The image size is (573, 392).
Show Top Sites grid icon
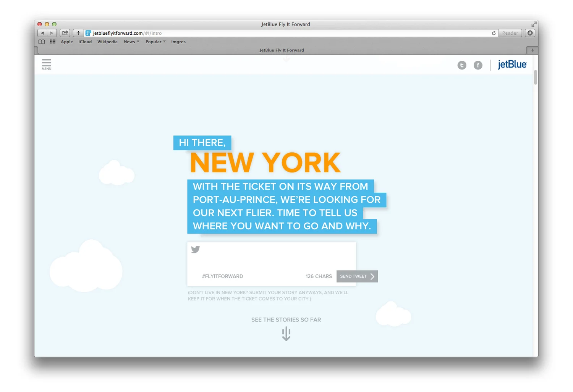point(53,42)
